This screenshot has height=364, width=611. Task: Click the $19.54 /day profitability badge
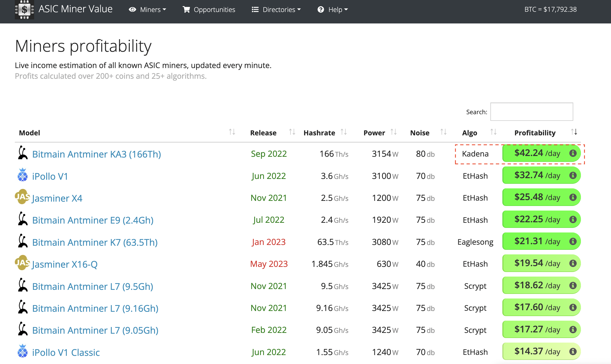click(x=541, y=263)
